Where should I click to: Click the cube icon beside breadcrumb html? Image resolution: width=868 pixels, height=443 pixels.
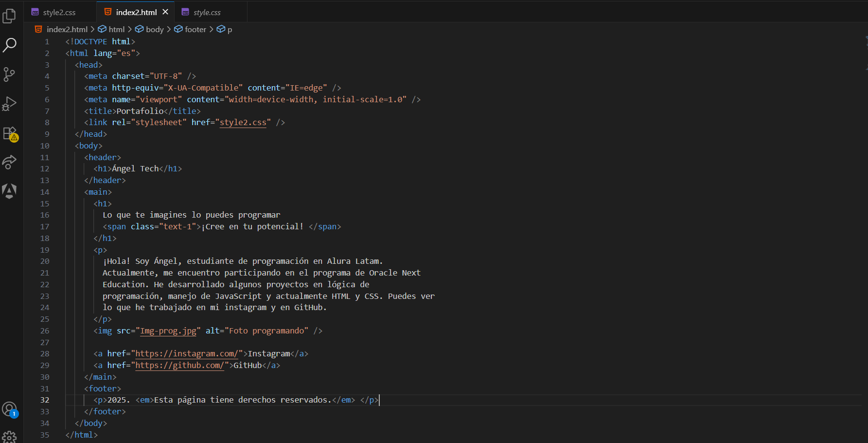pos(102,29)
